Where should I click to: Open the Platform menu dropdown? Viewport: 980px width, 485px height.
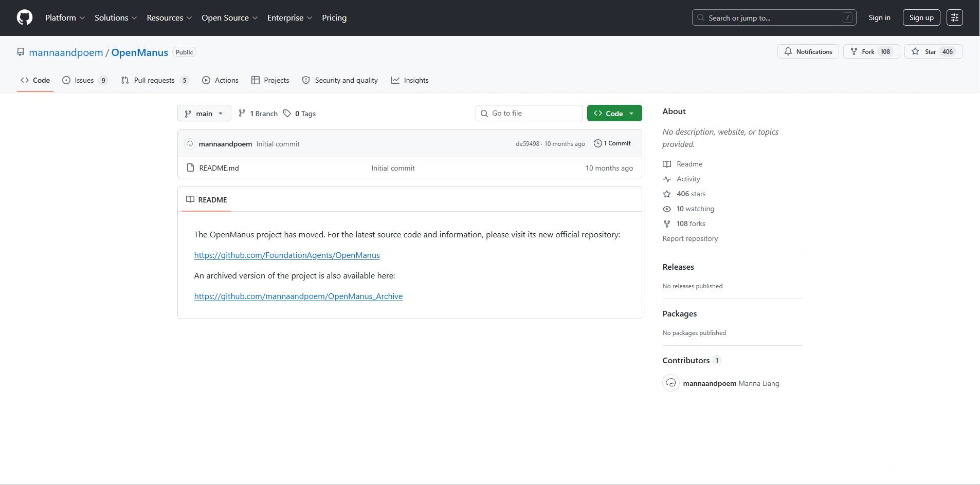tap(65, 17)
